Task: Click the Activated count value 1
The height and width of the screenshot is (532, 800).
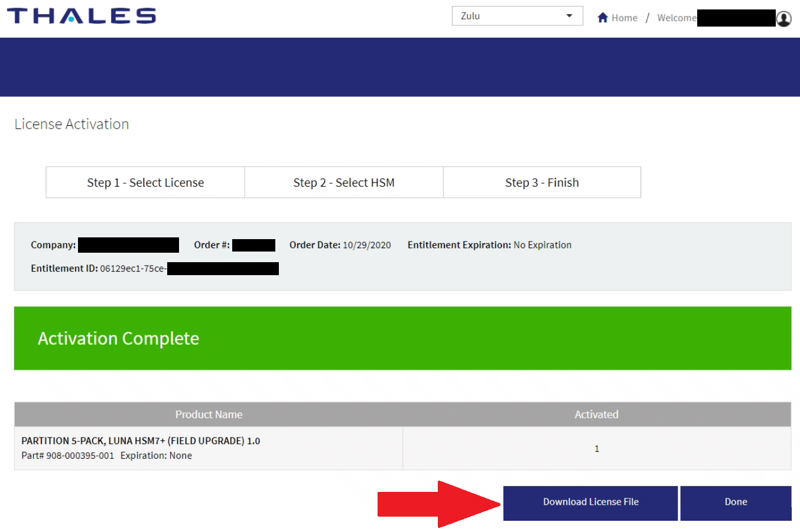Action: click(x=597, y=449)
